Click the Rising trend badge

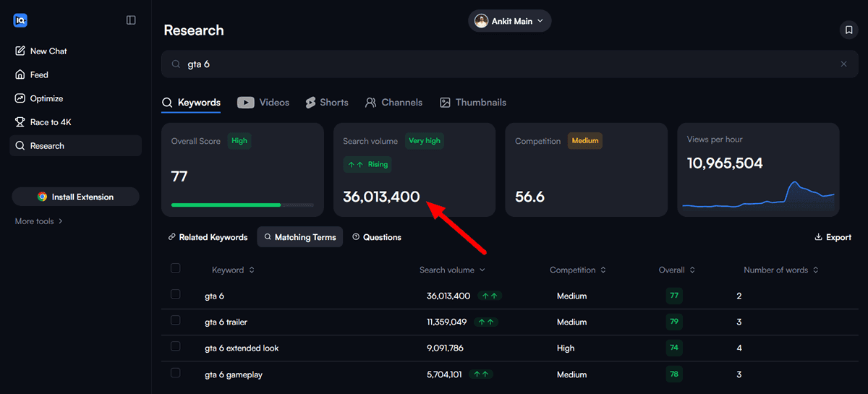(368, 164)
